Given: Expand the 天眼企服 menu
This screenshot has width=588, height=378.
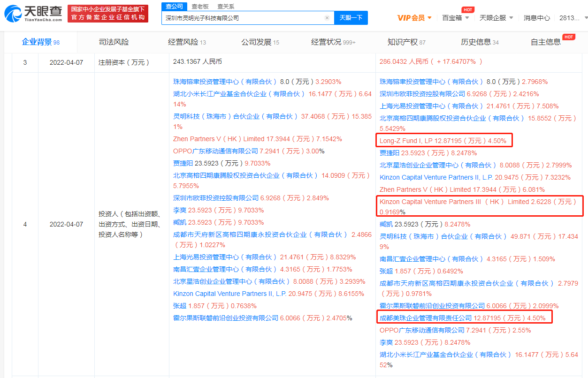Looking at the screenshot, I should pos(496,18).
